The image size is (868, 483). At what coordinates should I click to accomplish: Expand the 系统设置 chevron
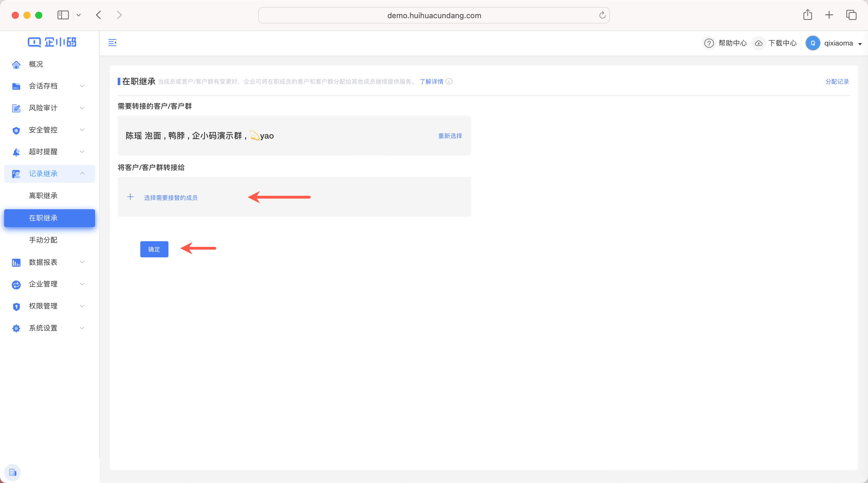point(82,327)
